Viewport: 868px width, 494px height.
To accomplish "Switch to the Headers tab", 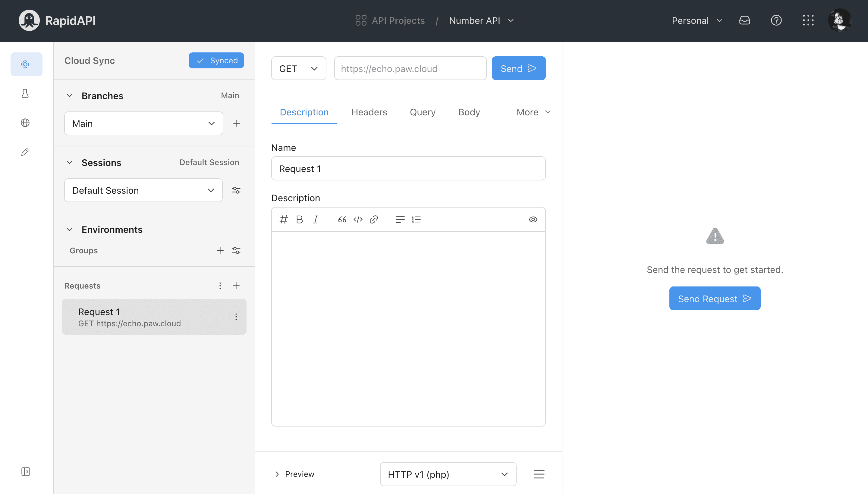I will coord(369,112).
